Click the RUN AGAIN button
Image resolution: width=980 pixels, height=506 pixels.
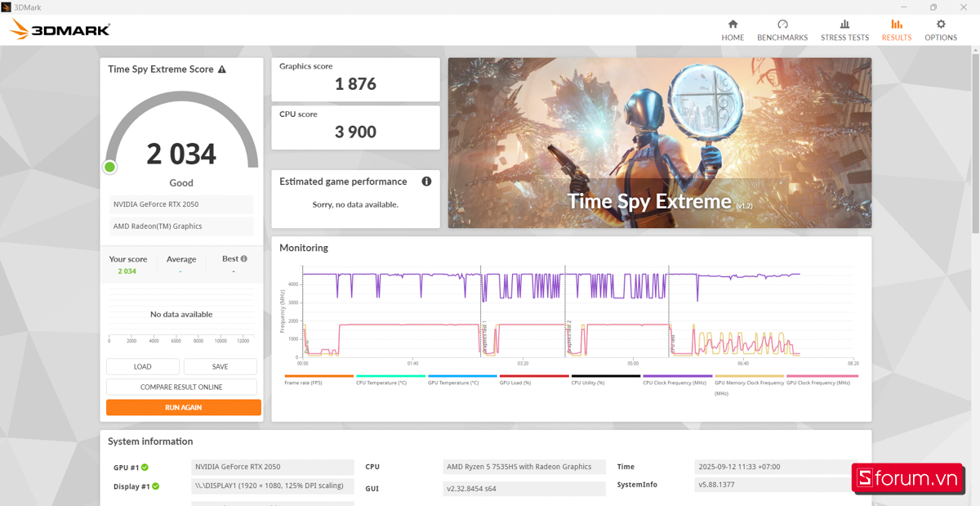184,407
